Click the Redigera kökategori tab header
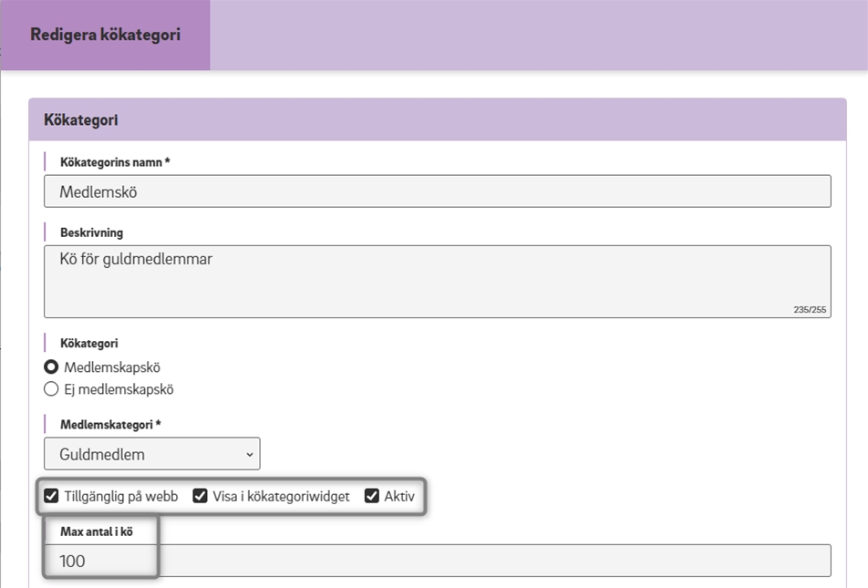The image size is (868, 588). point(105,35)
